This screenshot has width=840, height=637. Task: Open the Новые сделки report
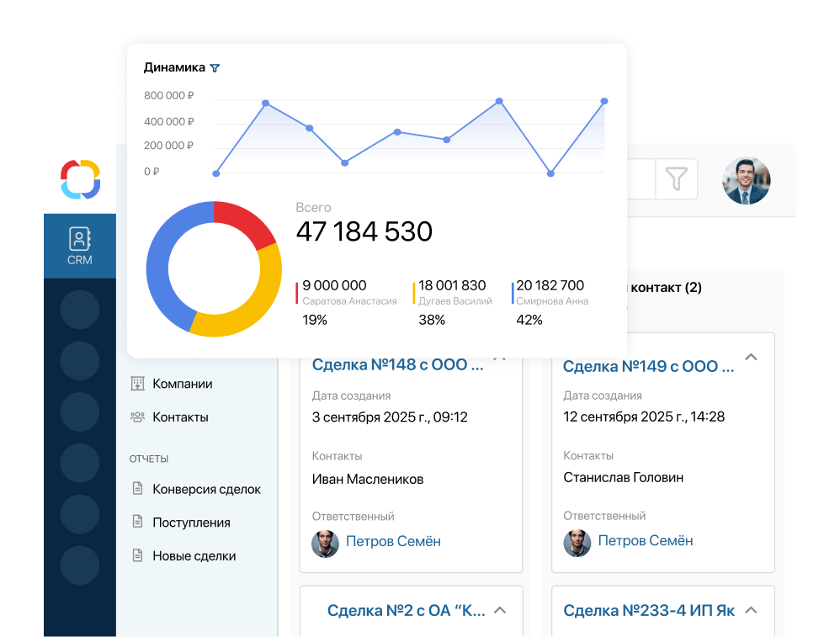click(x=194, y=556)
